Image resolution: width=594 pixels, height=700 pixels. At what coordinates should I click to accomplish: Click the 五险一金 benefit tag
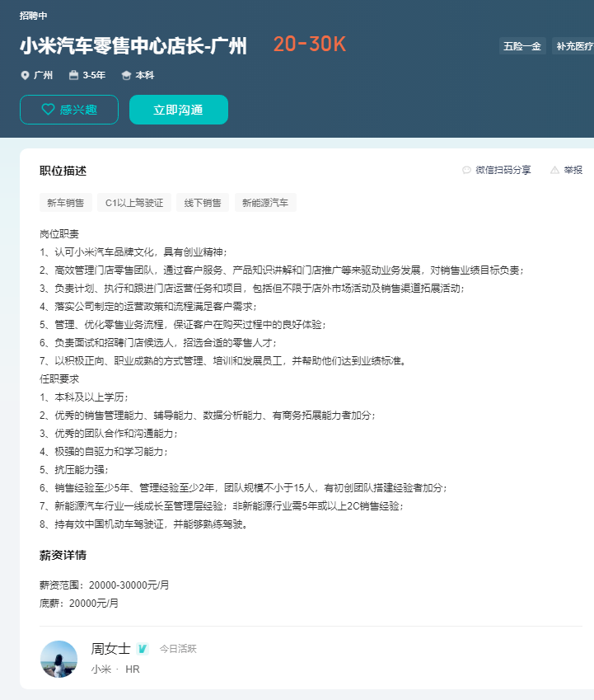522,46
